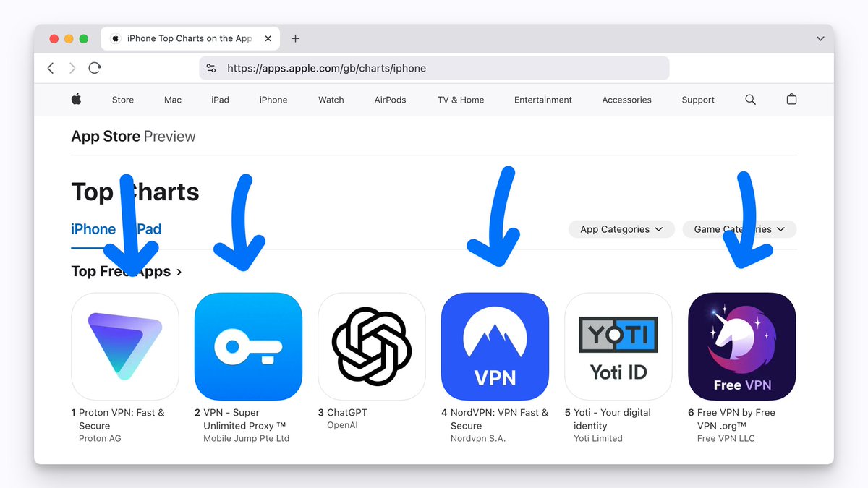Open the Yoti ID app icon
868x488 pixels.
pyautogui.click(x=618, y=346)
